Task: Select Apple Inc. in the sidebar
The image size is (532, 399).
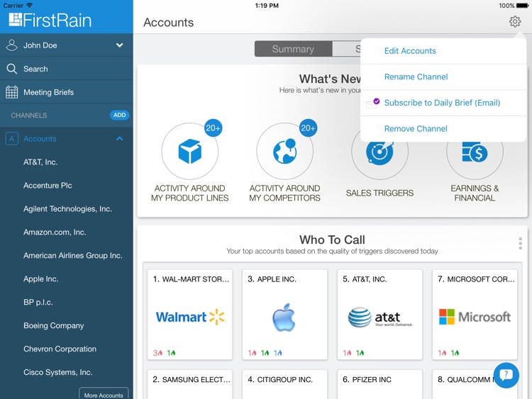Action: 40,279
